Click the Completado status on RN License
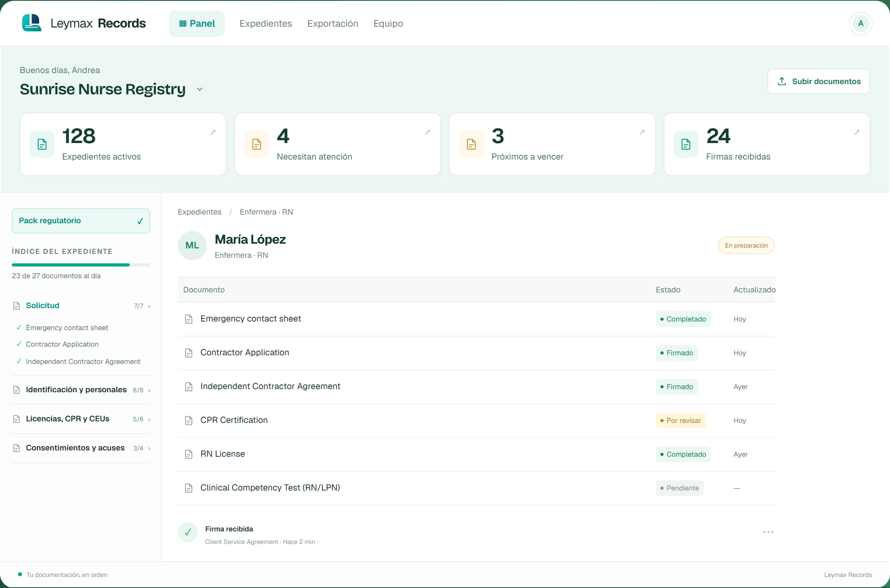Image resolution: width=890 pixels, height=588 pixels. pos(683,454)
